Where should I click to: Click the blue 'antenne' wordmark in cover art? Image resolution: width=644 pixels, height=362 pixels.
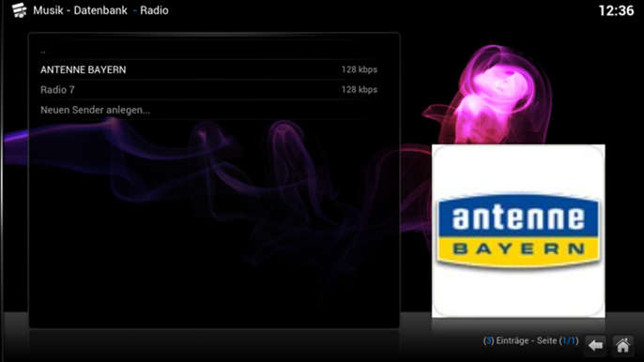[518, 218]
